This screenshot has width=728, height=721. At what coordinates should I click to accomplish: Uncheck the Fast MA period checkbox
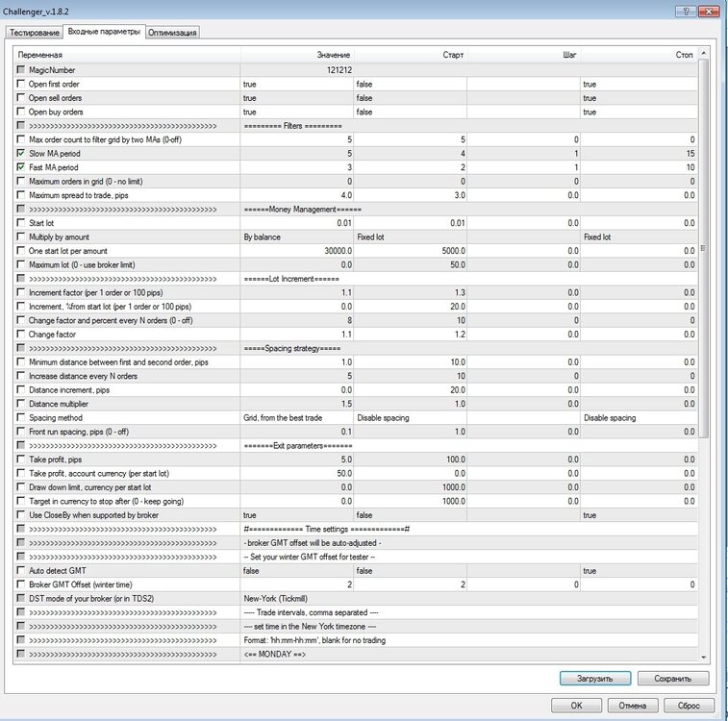pyautogui.click(x=20, y=167)
